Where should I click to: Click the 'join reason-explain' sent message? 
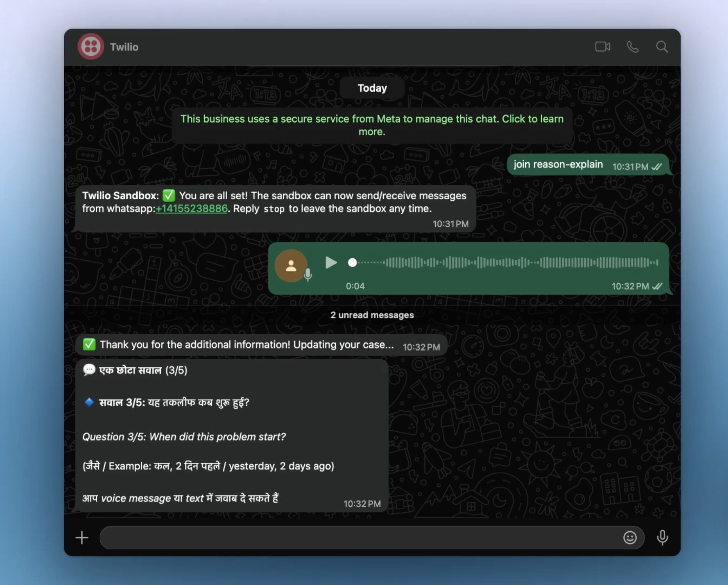point(558,164)
